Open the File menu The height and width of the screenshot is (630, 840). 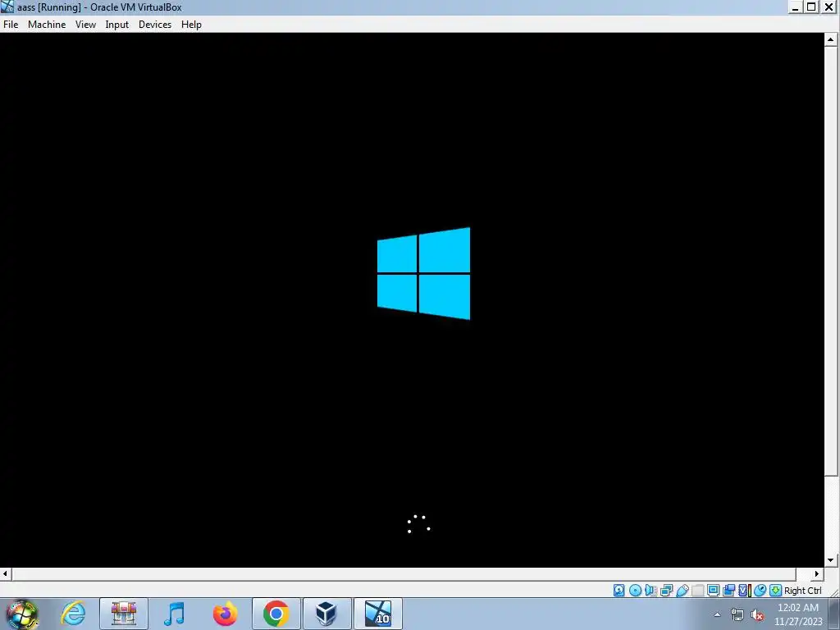click(x=11, y=25)
